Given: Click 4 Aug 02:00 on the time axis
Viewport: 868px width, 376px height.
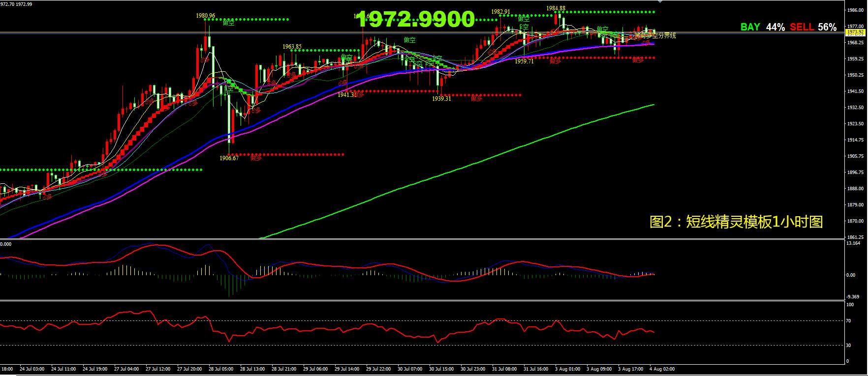Looking at the screenshot, I should pos(662,369).
